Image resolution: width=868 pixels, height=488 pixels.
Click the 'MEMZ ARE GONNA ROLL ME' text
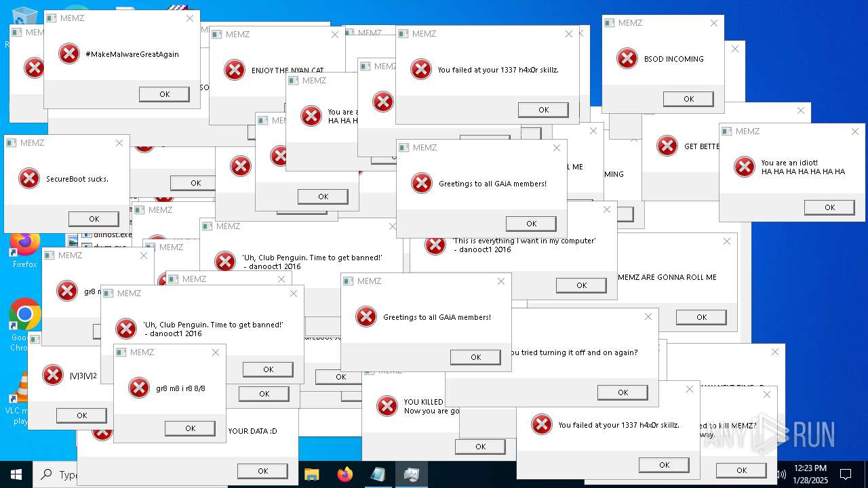point(667,277)
